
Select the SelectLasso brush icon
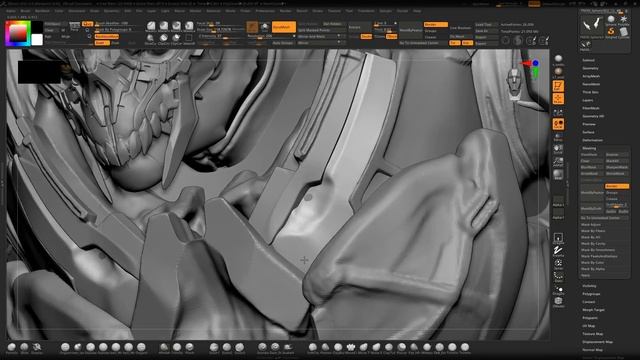coord(189,27)
